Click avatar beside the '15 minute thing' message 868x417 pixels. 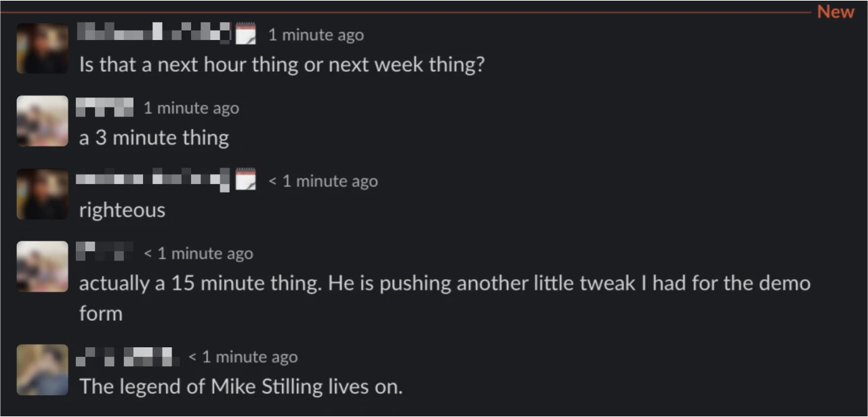[42, 267]
